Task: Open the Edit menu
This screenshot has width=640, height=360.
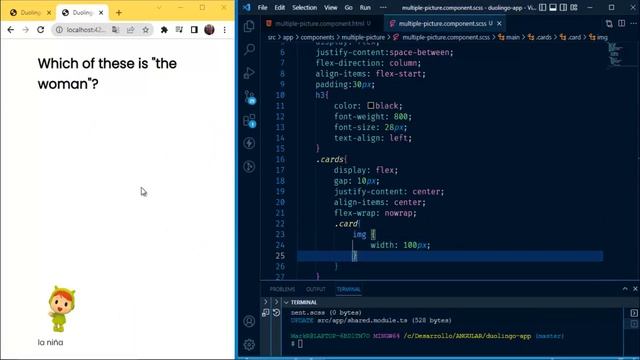Action: click(280, 7)
